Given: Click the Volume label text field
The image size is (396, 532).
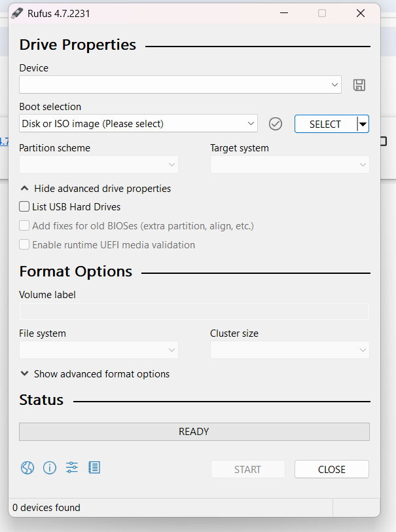Looking at the screenshot, I should 194,311.
